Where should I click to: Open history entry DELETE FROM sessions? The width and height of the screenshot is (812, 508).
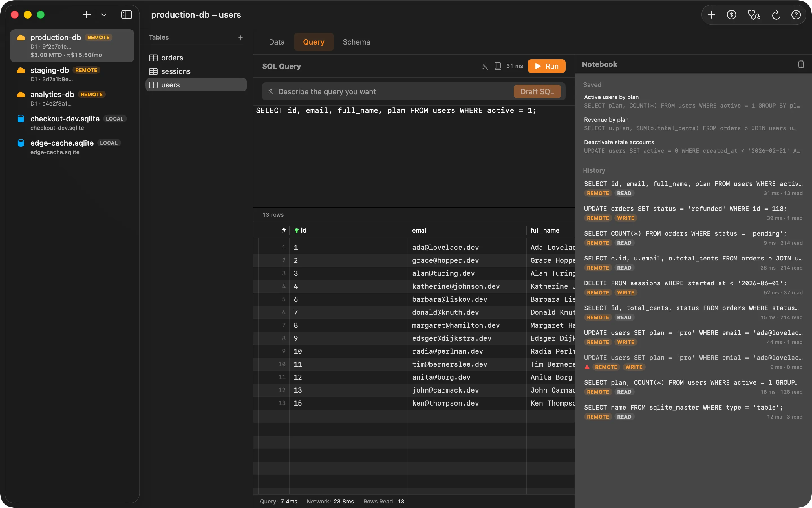click(693, 288)
